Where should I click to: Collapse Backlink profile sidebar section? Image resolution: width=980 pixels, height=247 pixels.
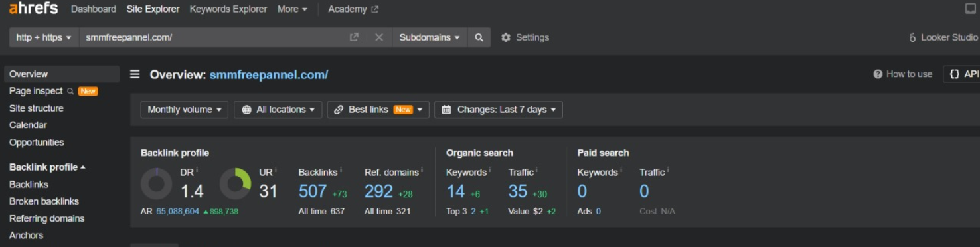click(47, 167)
